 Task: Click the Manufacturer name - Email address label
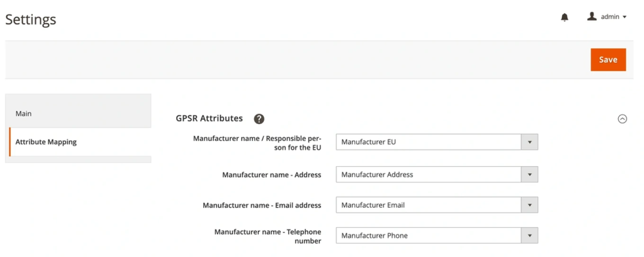[x=262, y=205]
